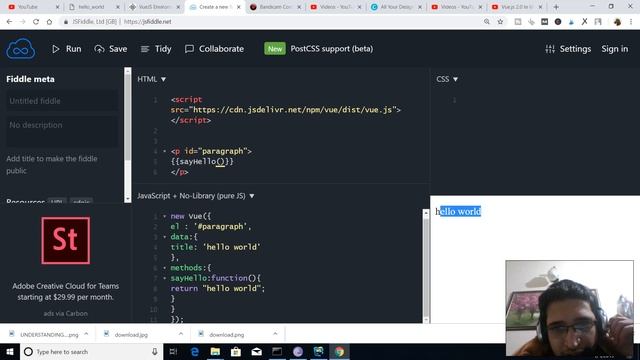Screen dimensions: 640x360
Task: Switch to Chrome in the taskbar
Action: coord(339,351)
